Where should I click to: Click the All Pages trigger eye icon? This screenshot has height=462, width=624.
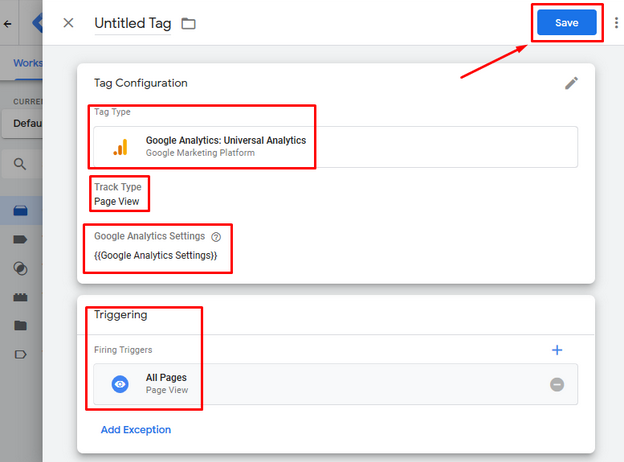point(120,384)
